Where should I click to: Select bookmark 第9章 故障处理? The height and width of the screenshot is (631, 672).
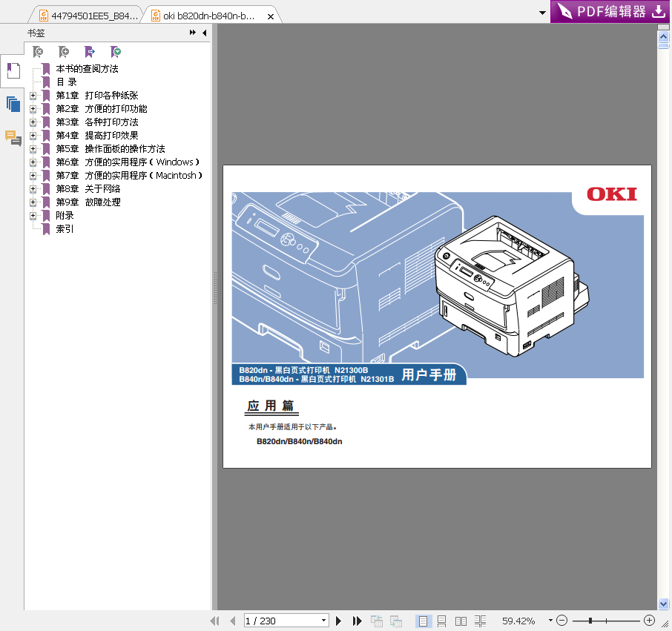(88, 202)
